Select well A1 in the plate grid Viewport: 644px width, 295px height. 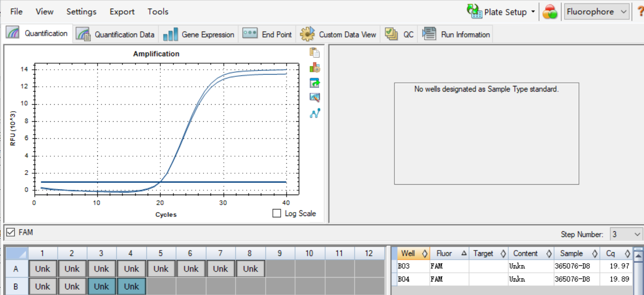pyautogui.click(x=42, y=269)
